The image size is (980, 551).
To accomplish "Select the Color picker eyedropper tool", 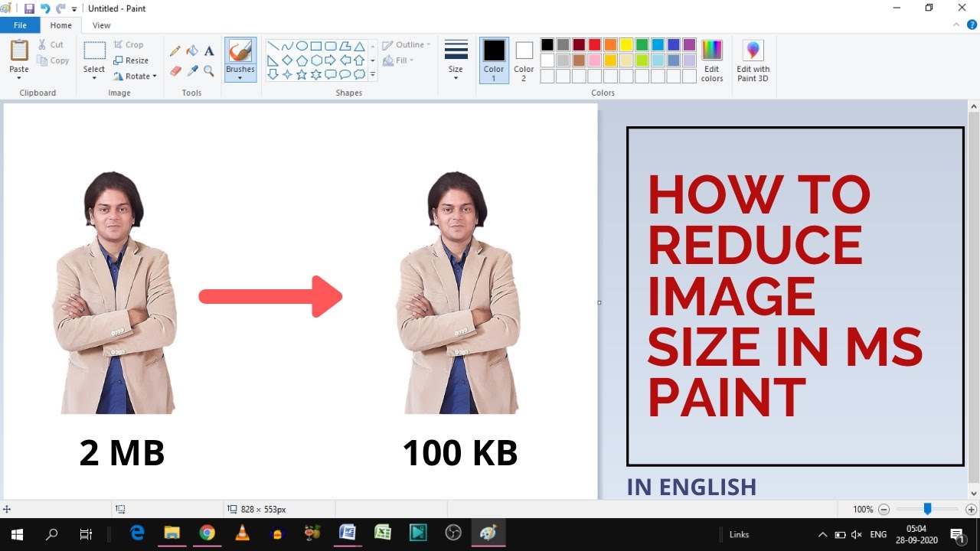I will [192, 71].
